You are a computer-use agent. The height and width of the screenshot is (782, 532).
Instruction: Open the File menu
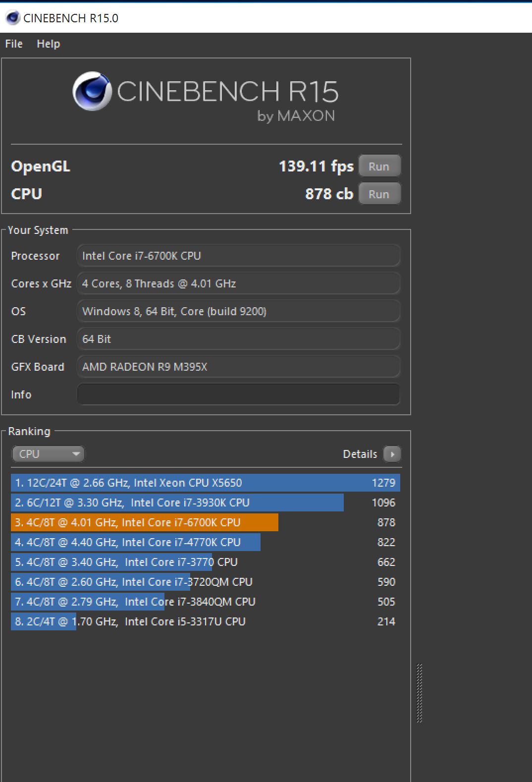click(14, 44)
